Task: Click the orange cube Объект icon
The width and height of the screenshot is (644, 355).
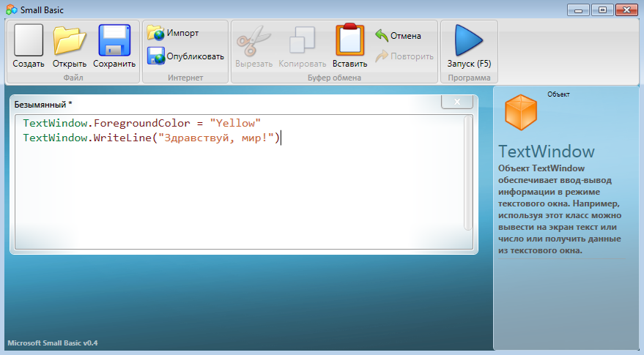Action: (x=521, y=112)
